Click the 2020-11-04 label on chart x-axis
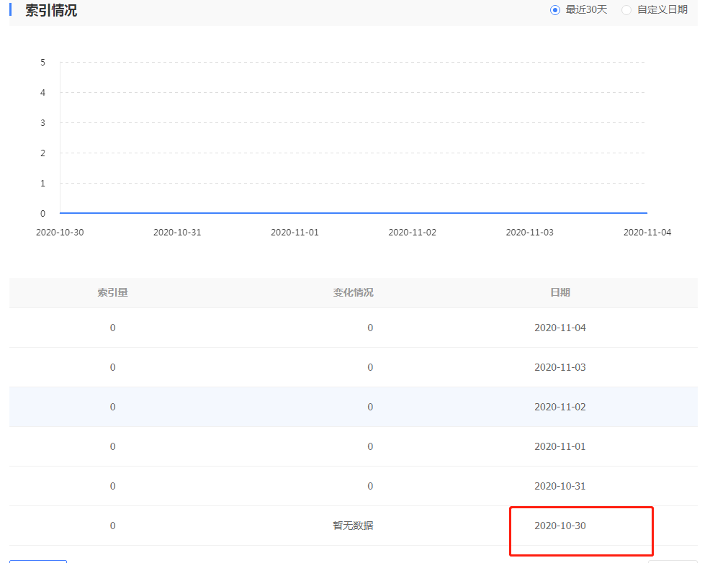This screenshot has width=728, height=563. coord(647,233)
